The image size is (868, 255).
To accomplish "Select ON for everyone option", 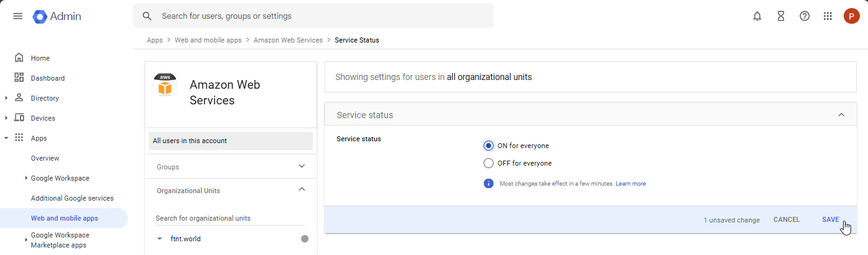I will click(489, 146).
